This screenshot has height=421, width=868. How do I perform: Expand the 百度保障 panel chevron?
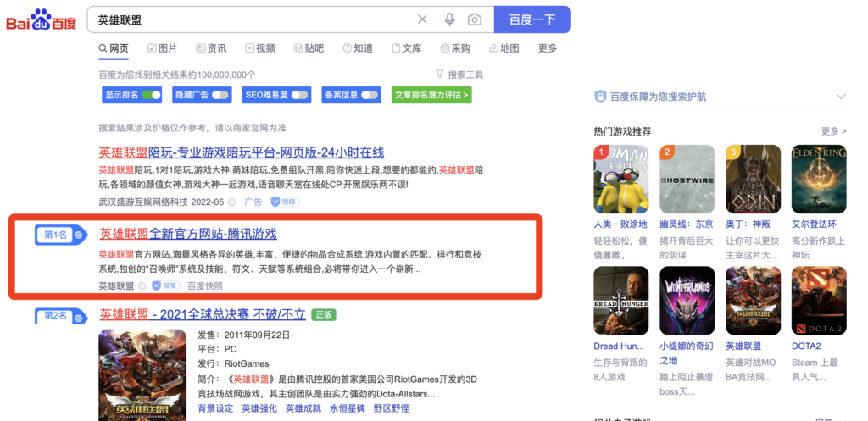841,97
